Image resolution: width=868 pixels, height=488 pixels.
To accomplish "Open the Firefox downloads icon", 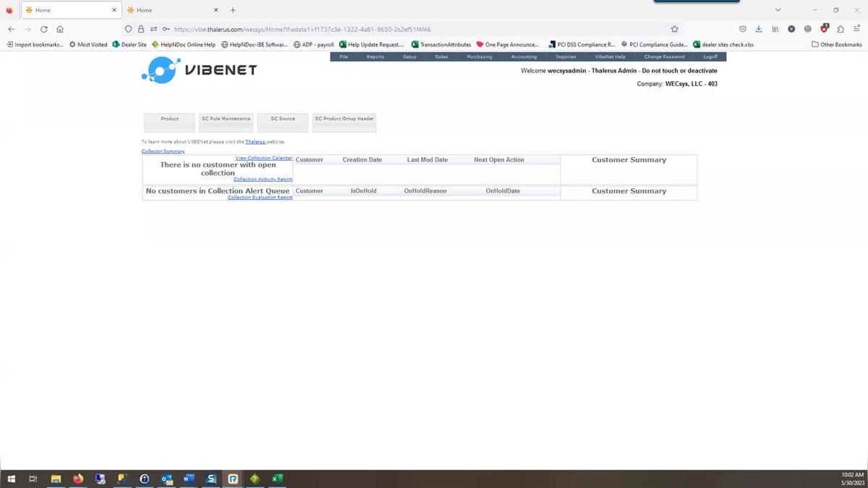I will pos(759,29).
